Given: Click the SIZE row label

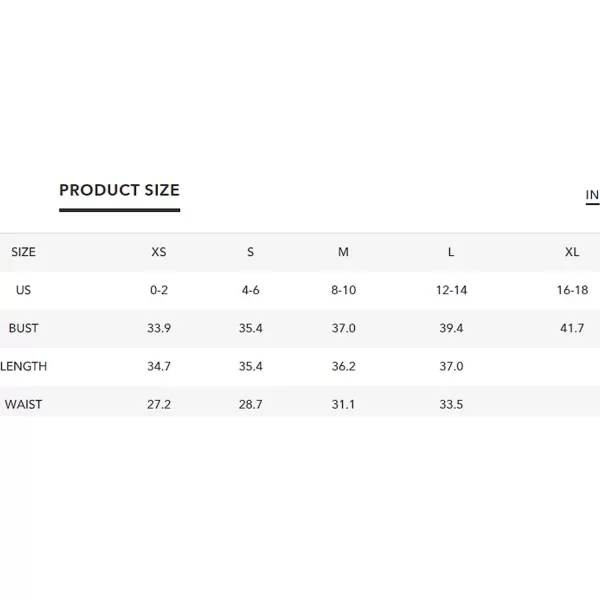Looking at the screenshot, I should pyautogui.click(x=23, y=252).
